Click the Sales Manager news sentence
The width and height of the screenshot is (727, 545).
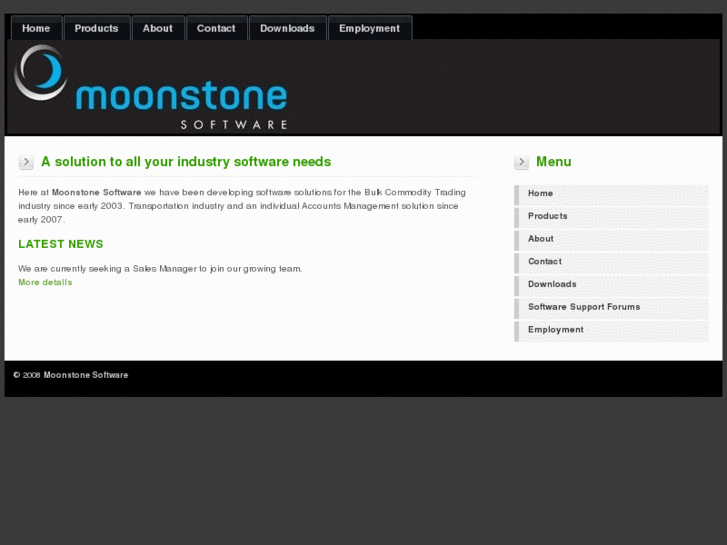coord(160,269)
